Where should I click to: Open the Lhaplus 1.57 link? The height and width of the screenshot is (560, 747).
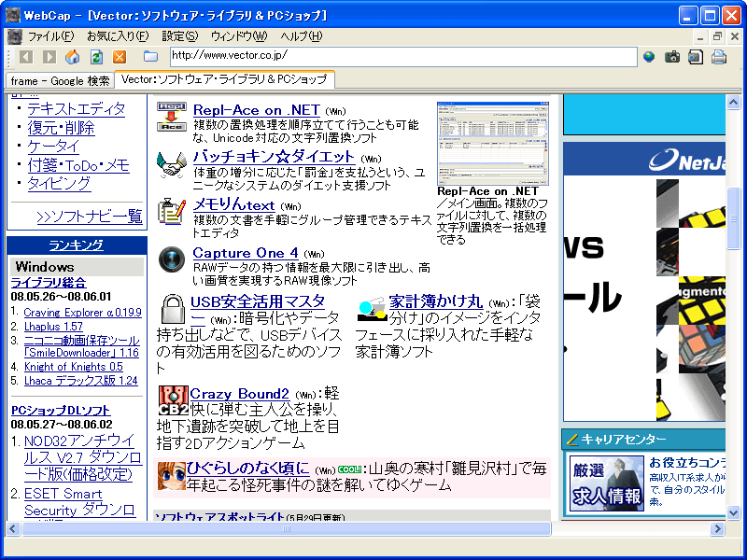coord(53,327)
